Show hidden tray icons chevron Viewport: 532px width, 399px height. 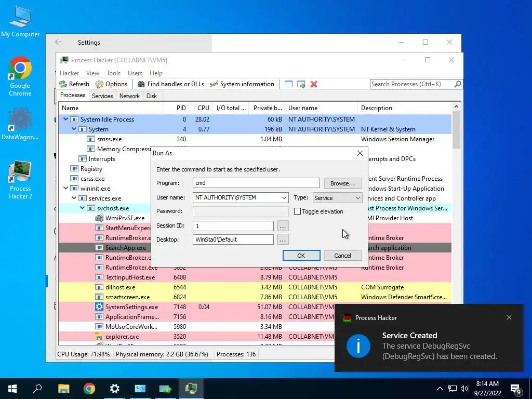coord(440,389)
